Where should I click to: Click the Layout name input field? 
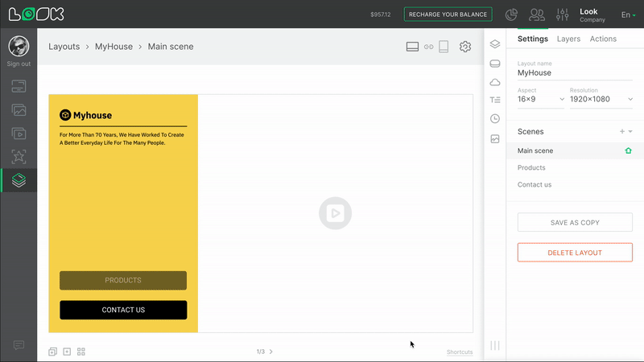coord(575,73)
